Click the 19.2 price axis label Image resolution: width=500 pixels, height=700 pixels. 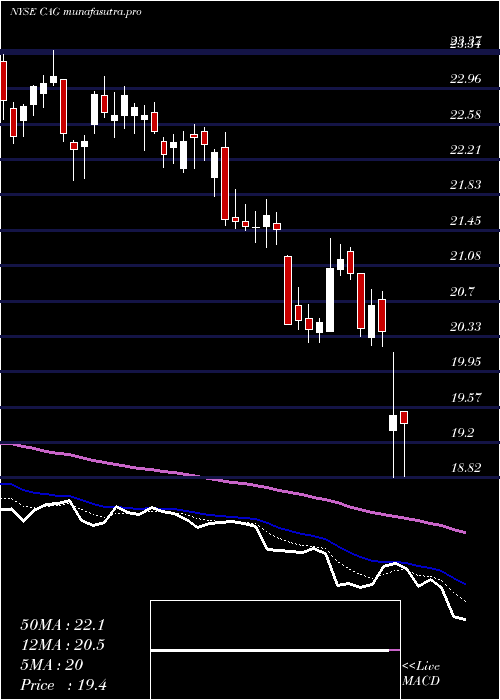462,433
